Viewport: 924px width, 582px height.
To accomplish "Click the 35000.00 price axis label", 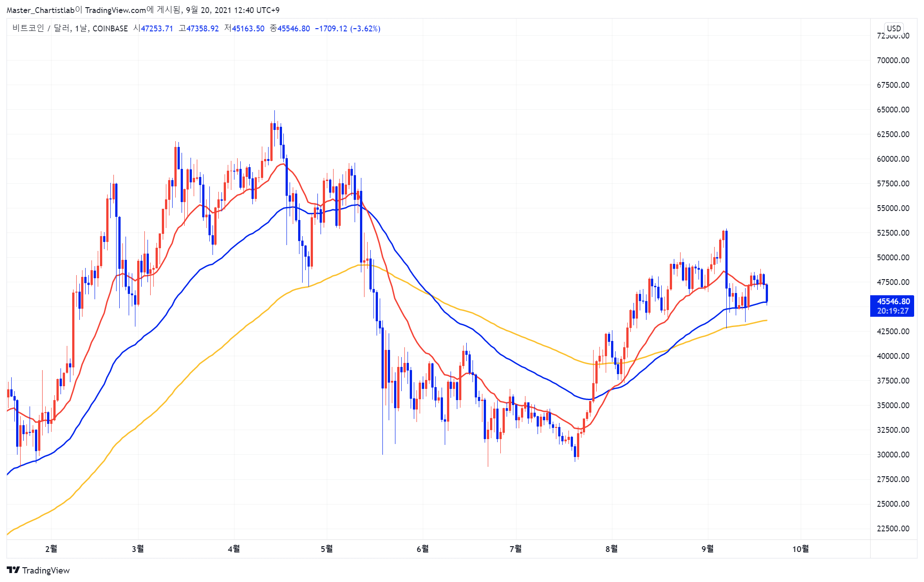I will click(893, 405).
